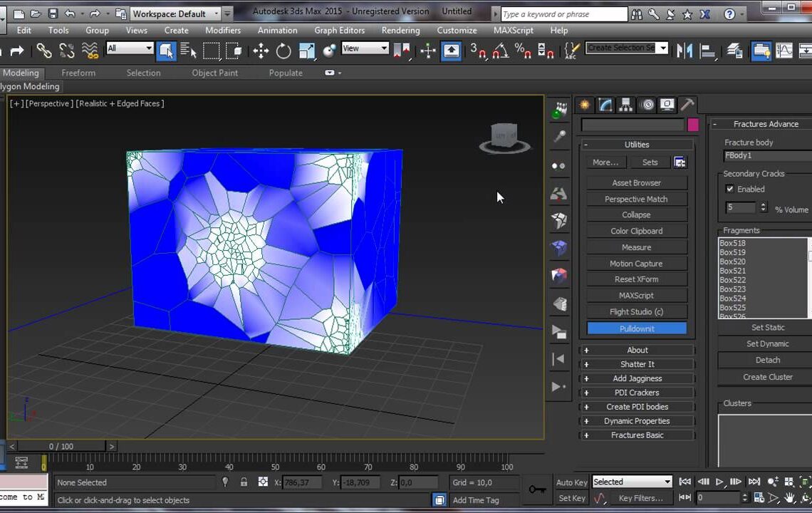Open the selection filter All dropdown
The height and width of the screenshot is (513, 812).
(x=130, y=48)
